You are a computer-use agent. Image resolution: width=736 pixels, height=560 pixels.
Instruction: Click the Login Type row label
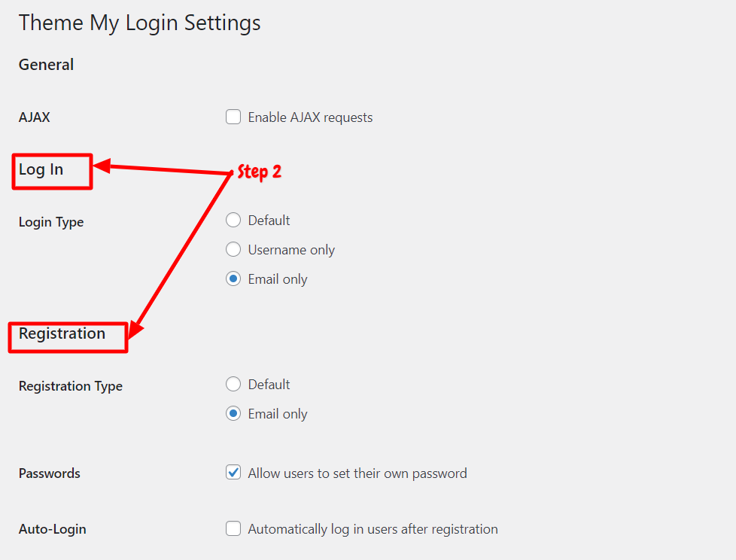(x=51, y=222)
